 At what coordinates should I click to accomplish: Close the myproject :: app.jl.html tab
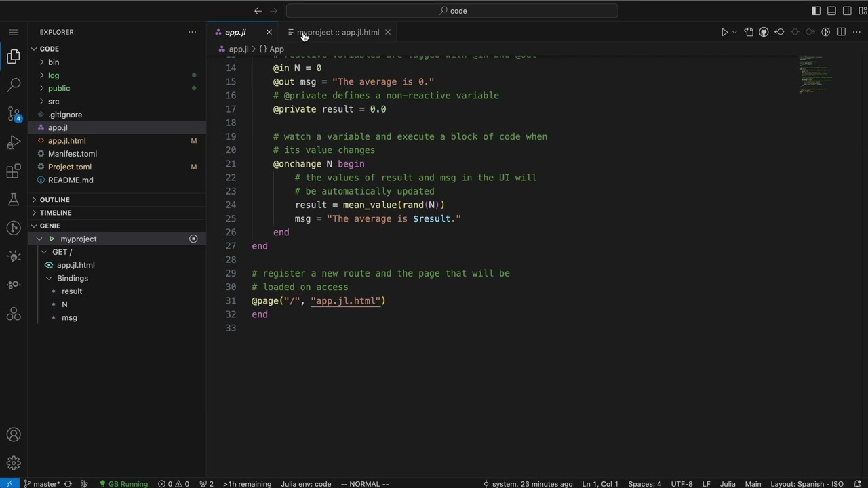[x=388, y=32]
